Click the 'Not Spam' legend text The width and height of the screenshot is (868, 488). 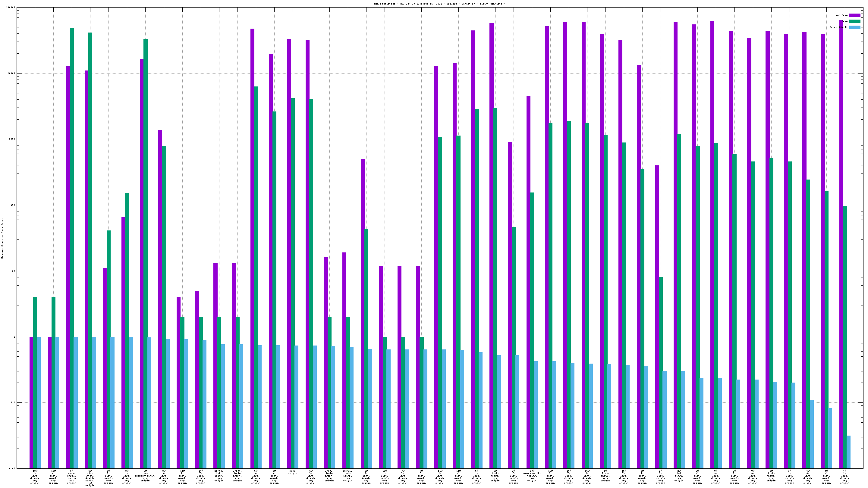tap(841, 15)
